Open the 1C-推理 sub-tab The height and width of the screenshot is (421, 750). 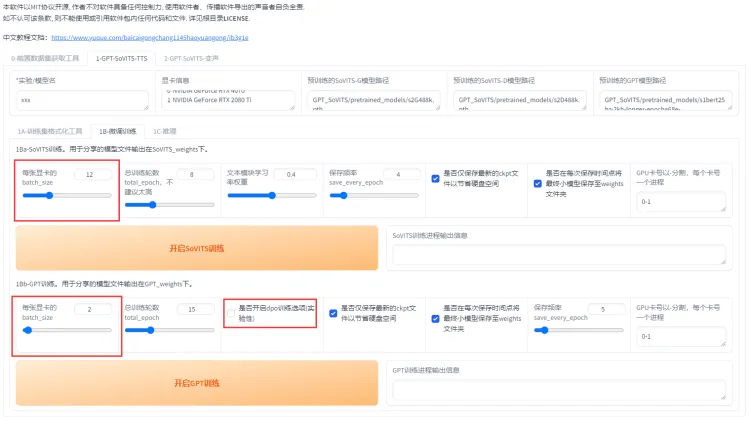[x=165, y=131]
